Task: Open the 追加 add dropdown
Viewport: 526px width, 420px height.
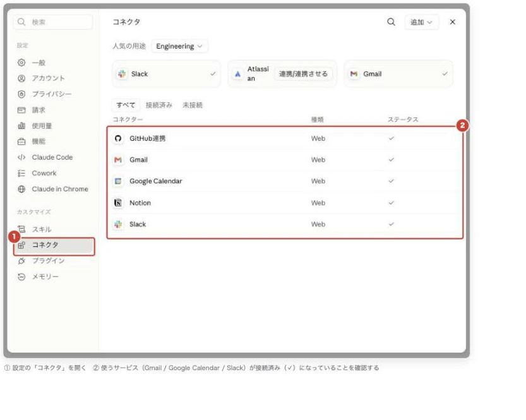Action: [421, 22]
